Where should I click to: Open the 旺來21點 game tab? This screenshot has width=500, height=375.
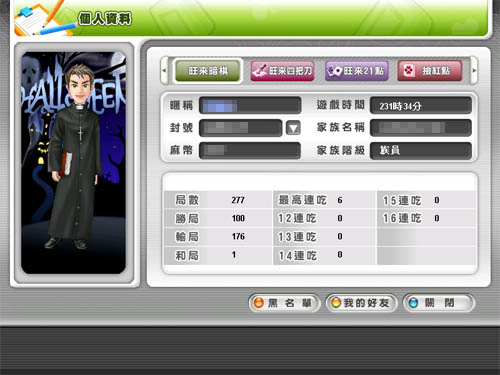(x=357, y=71)
